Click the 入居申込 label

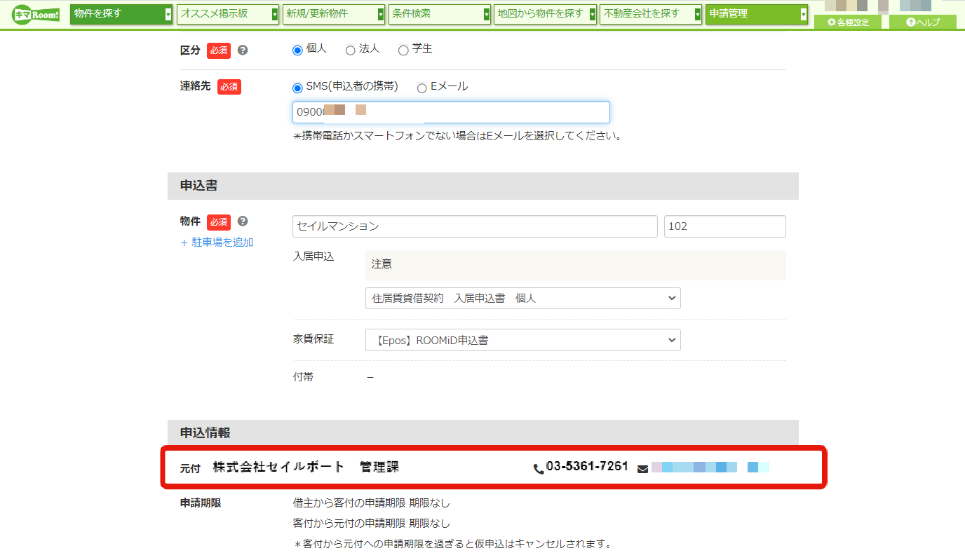(313, 257)
